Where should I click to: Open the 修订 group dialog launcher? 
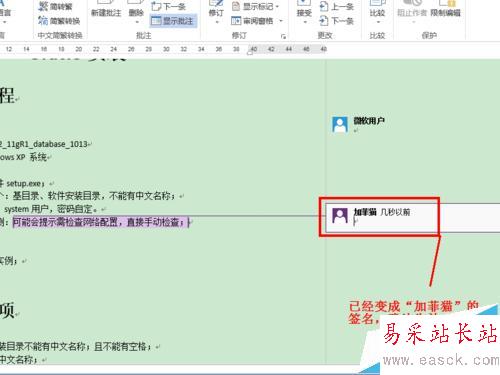[x=283, y=36]
